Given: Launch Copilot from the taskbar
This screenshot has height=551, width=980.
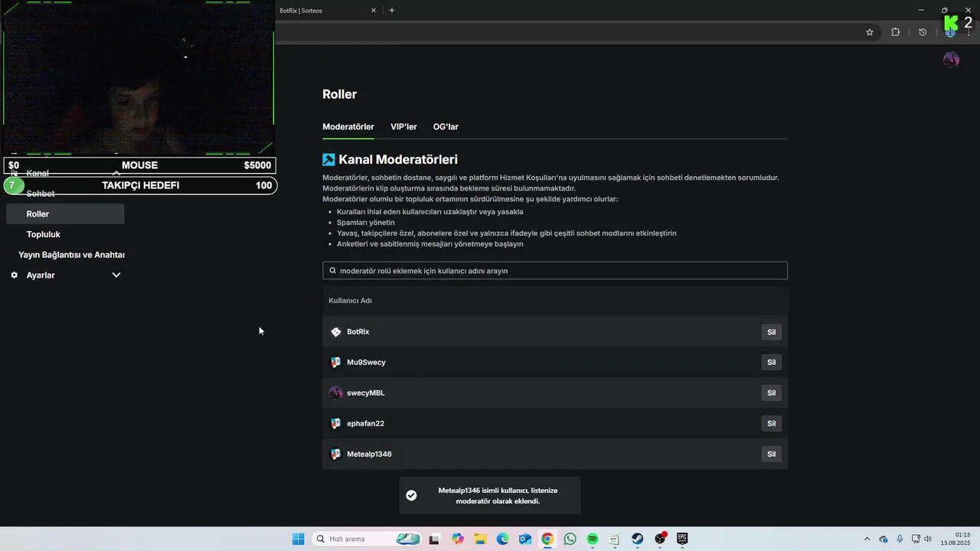Looking at the screenshot, I should tap(458, 539).
